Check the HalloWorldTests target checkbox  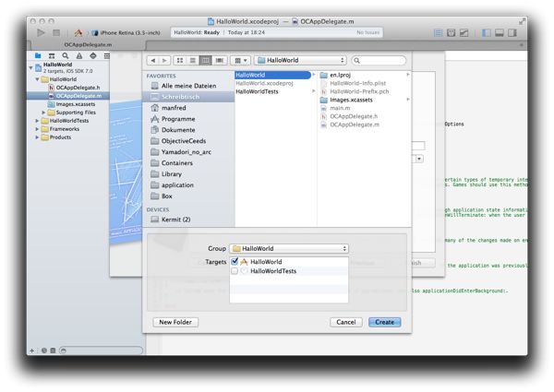tap(235, 271)
